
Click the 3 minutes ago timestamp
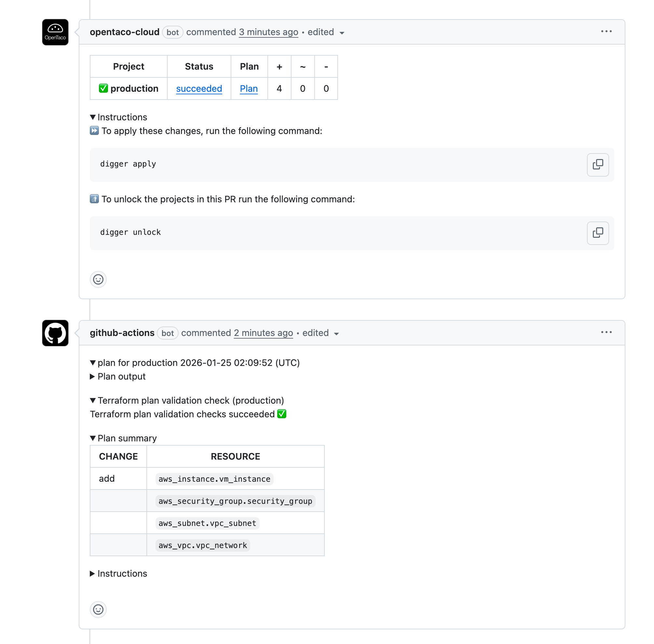point(268,32)
